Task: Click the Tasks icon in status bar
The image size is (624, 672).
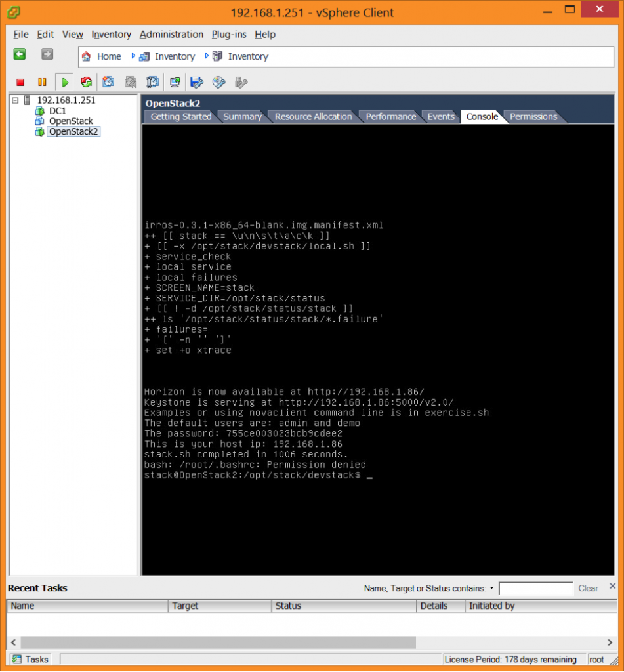Action: [16, 659]
